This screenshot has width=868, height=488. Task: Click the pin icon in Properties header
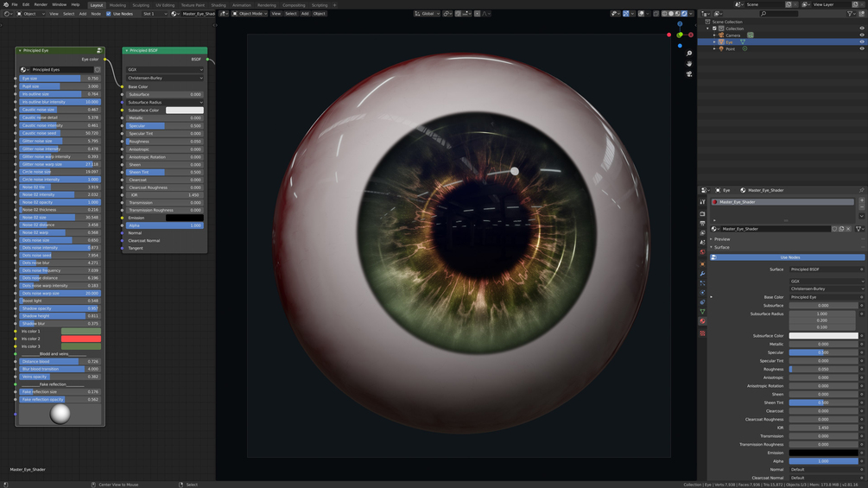point(861,190)
